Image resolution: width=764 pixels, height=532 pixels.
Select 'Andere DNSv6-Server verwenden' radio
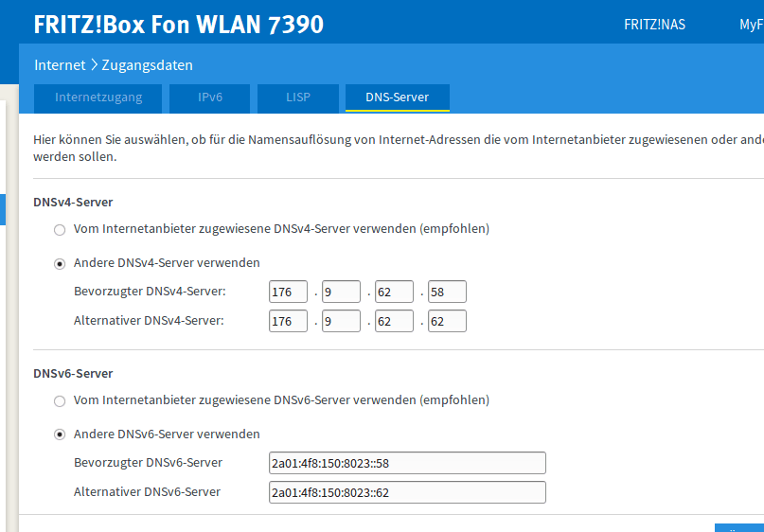60,434
